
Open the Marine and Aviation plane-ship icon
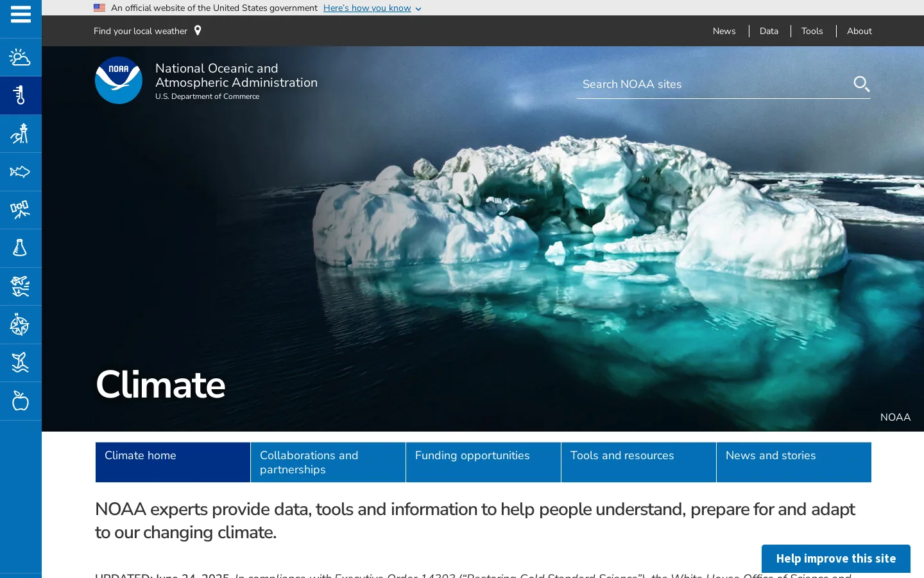(21, 286)
